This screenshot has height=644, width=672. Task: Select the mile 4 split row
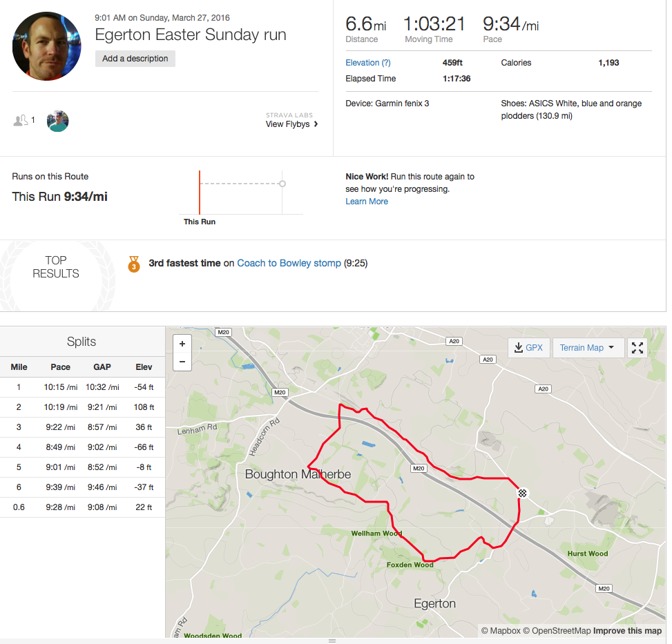pyautogui.click(x=82, y=447)
